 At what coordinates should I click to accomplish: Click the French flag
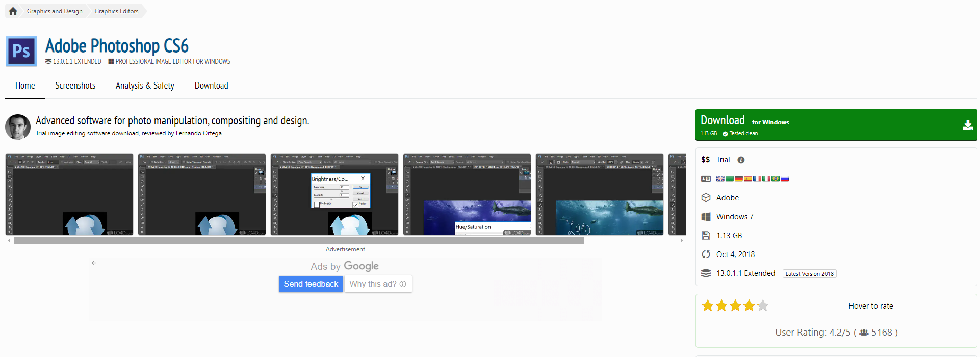point(757,178)
